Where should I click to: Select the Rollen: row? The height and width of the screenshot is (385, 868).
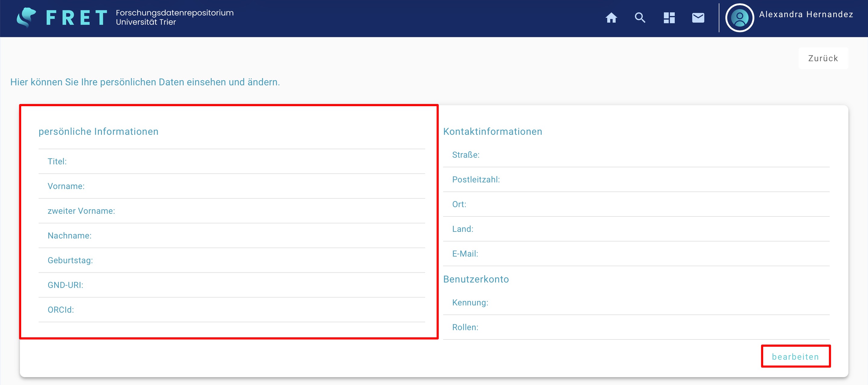click(636, 327)
